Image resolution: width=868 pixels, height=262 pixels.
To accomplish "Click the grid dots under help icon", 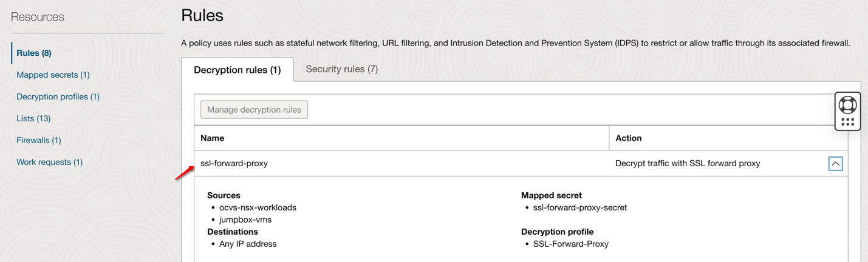I will (847, 122).
